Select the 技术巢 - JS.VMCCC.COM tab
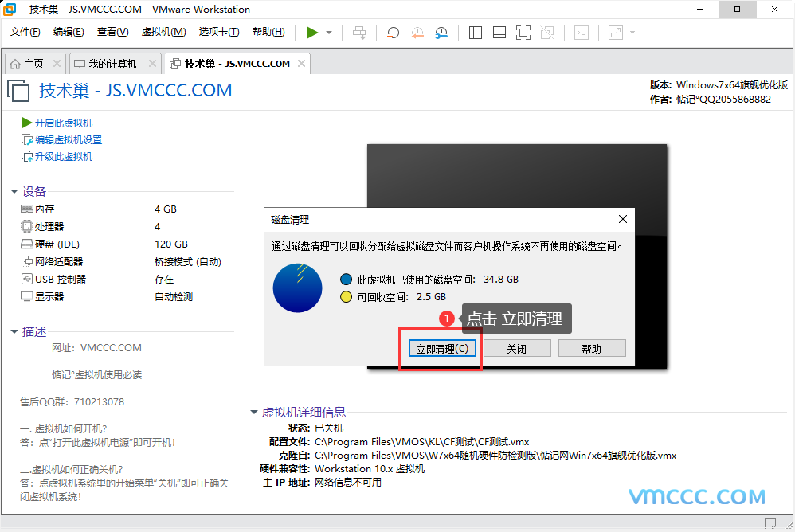The height and width of the screenshot is (532, 795). point(237,64)
